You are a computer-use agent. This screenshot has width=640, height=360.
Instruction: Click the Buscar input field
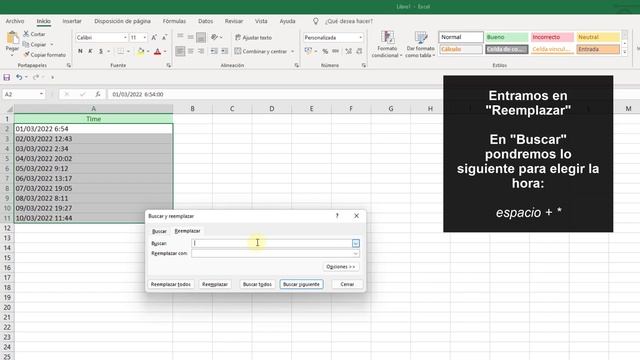tap(271, 243)
